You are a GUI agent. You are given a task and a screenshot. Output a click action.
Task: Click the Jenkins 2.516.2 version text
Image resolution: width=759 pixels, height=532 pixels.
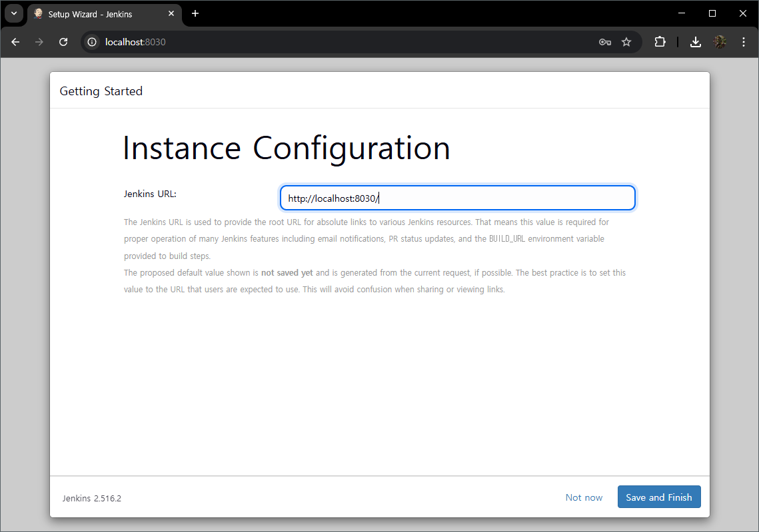coord(91,498)
